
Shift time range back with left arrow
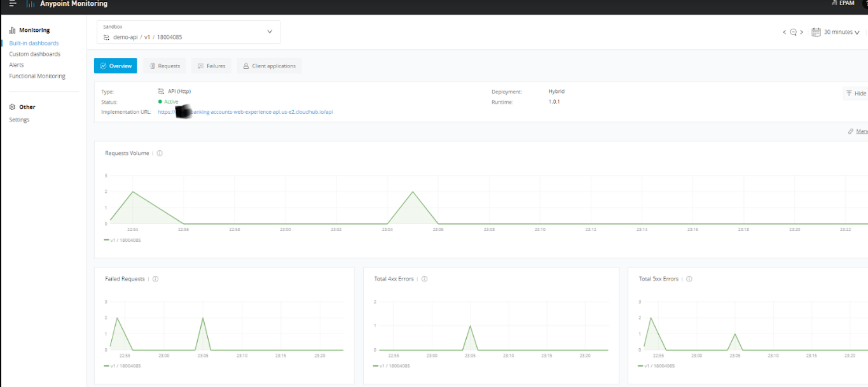784,32
